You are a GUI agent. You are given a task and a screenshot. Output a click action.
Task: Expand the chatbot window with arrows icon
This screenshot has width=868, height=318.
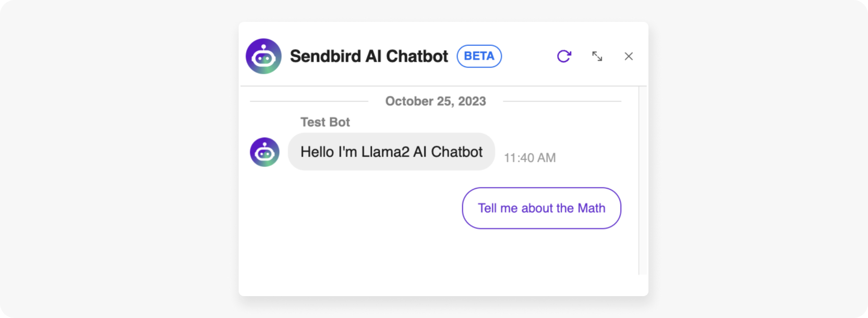pos(597,56)
